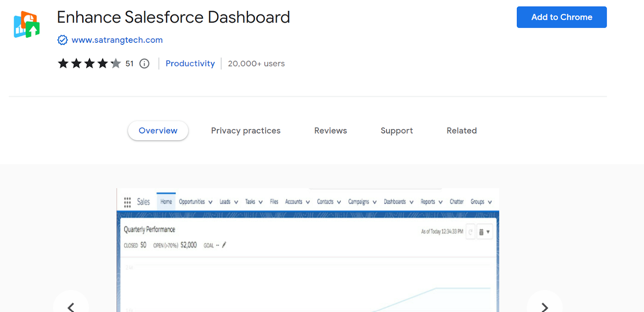Click the CLOSED $0 value
The image size is (644, 312).
135,245
